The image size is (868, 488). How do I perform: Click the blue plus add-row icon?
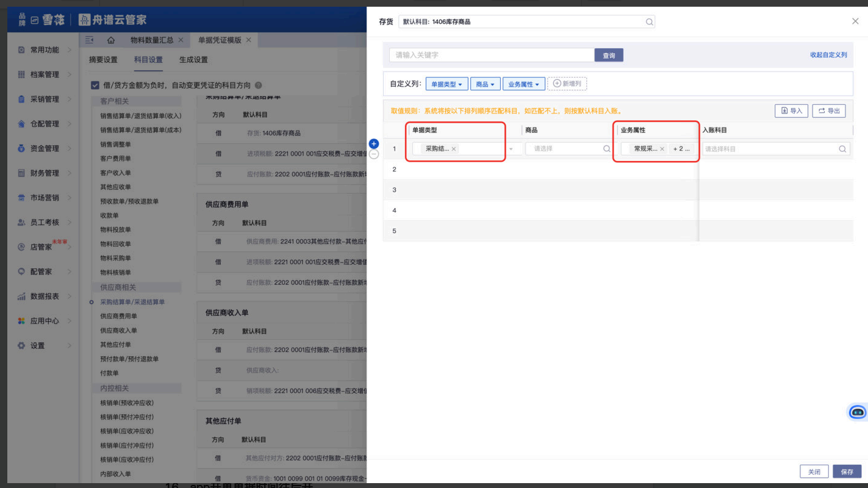(374, 144)
